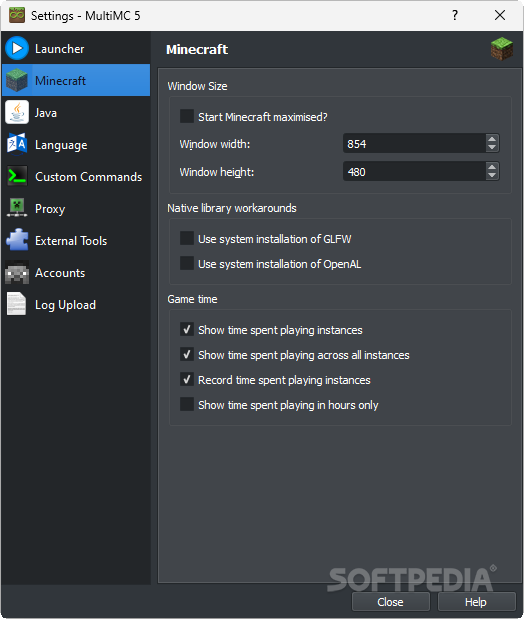Click the Window Size group label
The width and height of the screenshot is (524, 619).
pyautogui.click(x=197, y=86)
